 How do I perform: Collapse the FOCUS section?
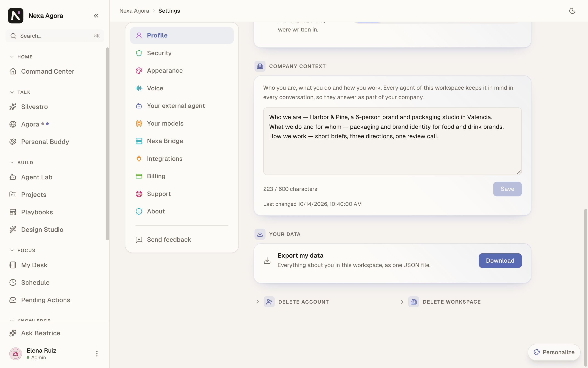(23, 250)
